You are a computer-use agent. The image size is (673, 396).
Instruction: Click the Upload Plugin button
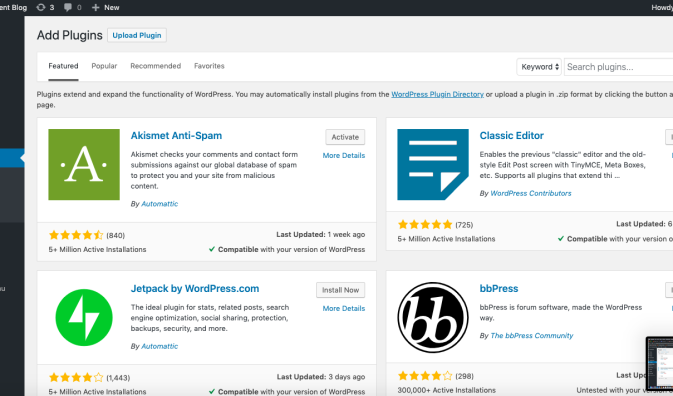[137, 35]
